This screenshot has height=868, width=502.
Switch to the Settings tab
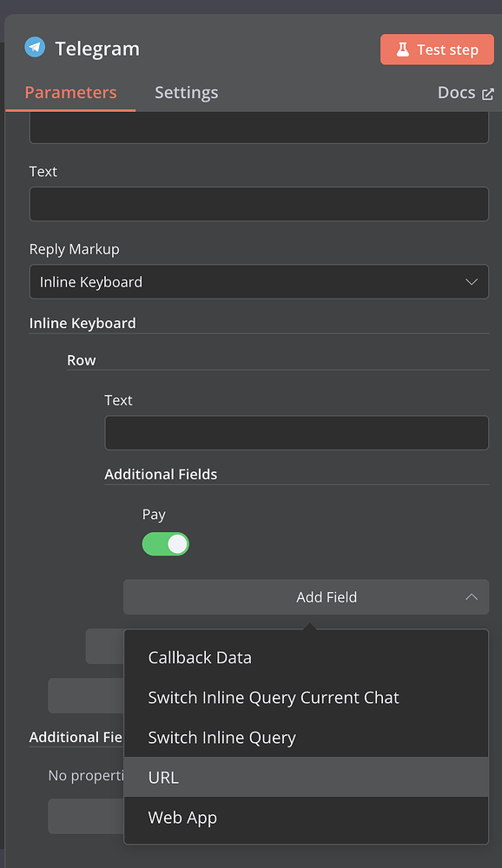[x=186, y=91]
